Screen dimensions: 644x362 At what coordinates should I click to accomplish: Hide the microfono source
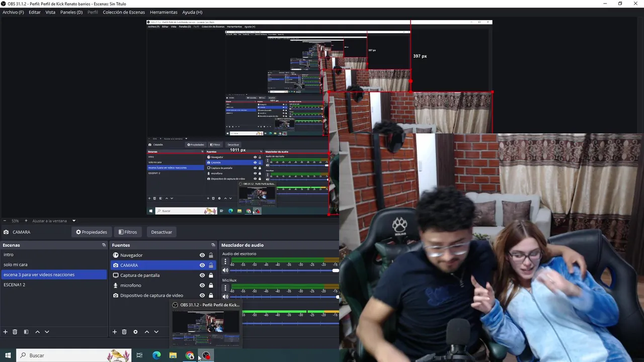202,285
